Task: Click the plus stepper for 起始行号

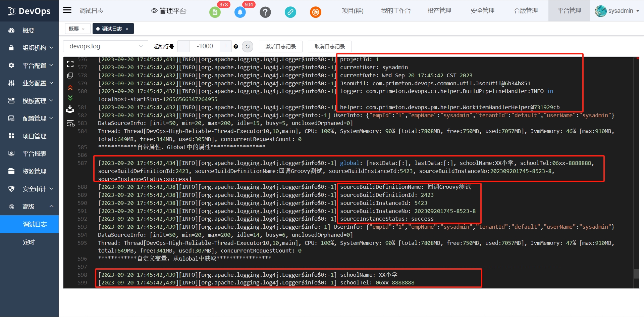Action: 226,46
